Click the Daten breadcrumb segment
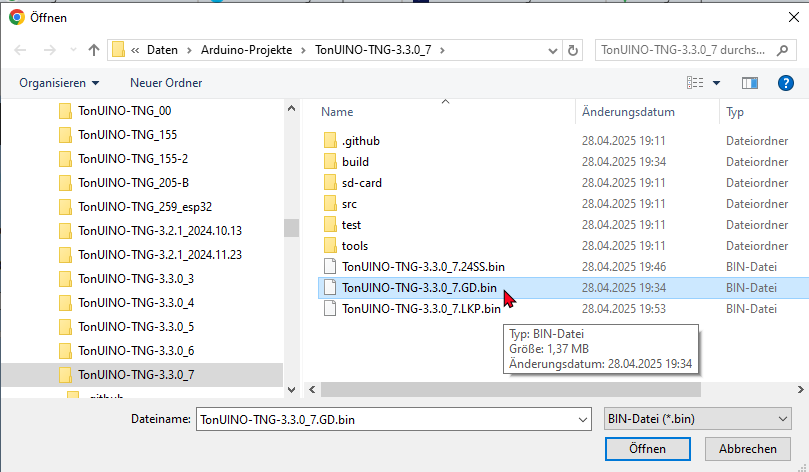809x472 pixels. point(163,50)
